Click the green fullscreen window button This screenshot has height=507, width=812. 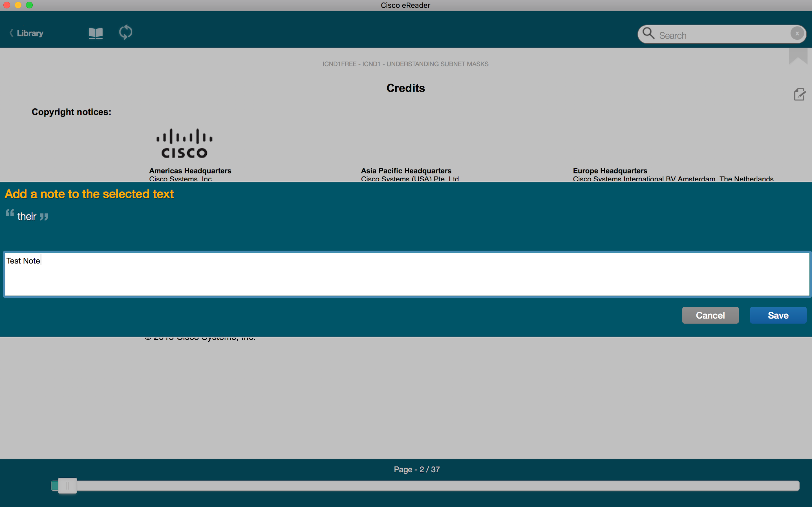tap(30, 5)
